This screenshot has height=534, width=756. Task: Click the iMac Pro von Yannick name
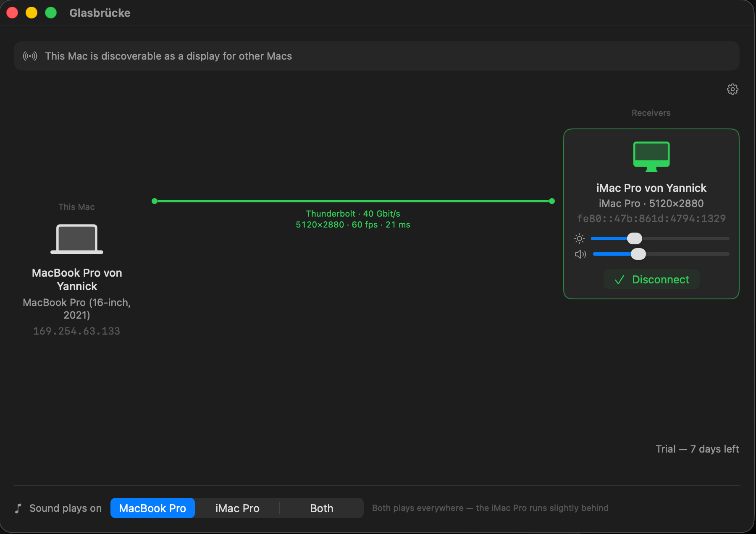tap(651, 188)
